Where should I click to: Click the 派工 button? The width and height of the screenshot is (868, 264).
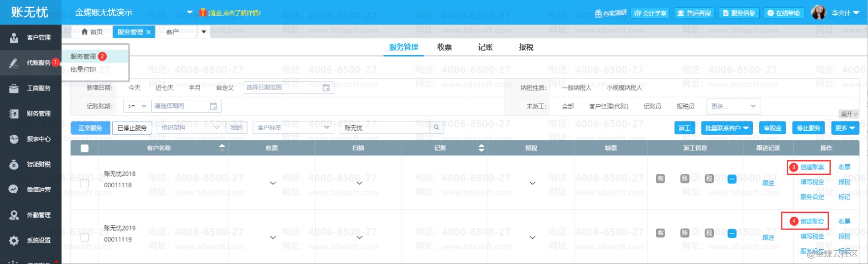pyautogui.click(x=684, y=128)
